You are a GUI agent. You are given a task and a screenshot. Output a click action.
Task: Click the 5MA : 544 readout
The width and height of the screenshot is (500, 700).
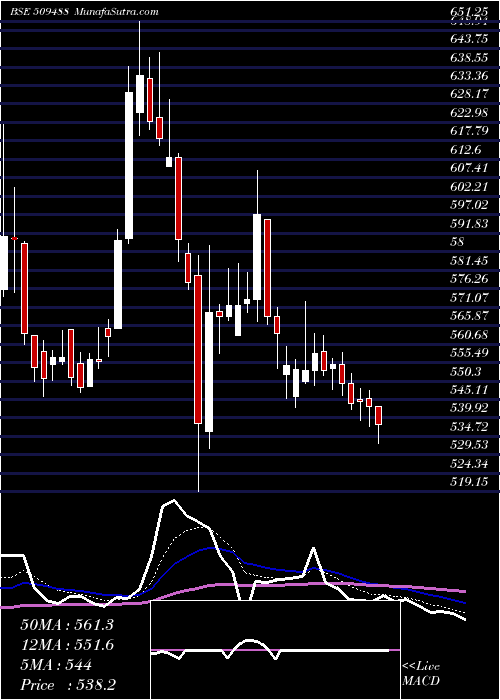(56, 665)
